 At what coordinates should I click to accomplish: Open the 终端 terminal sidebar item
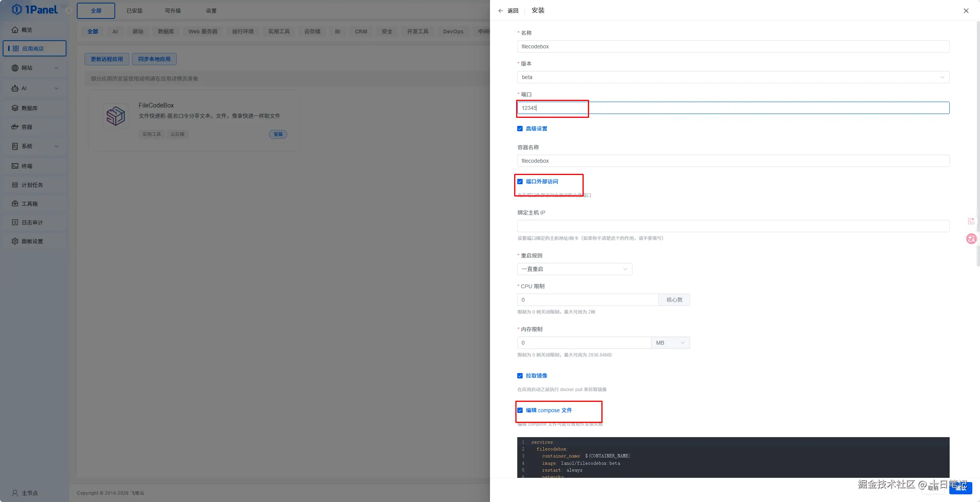coord(27,166)
